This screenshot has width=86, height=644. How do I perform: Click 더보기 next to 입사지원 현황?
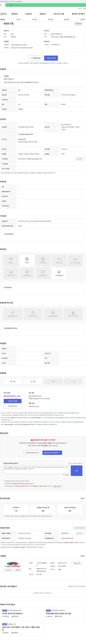(x=83, y=498)
